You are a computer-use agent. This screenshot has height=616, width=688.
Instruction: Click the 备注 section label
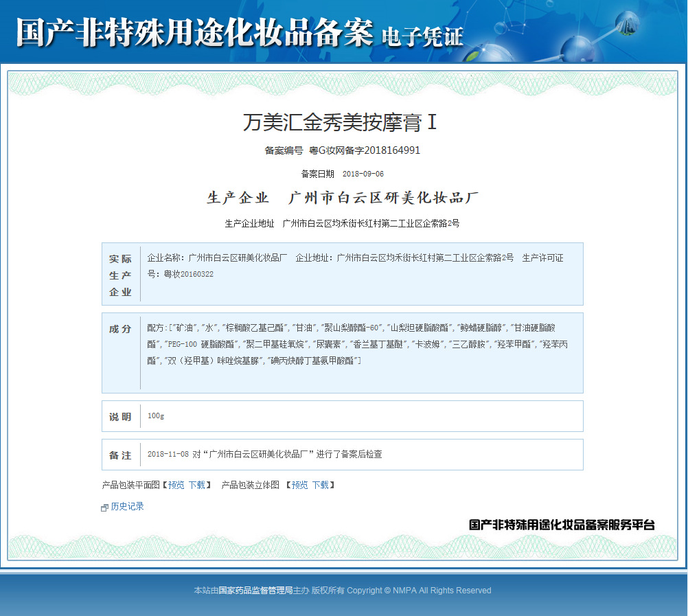click(120, 455)
